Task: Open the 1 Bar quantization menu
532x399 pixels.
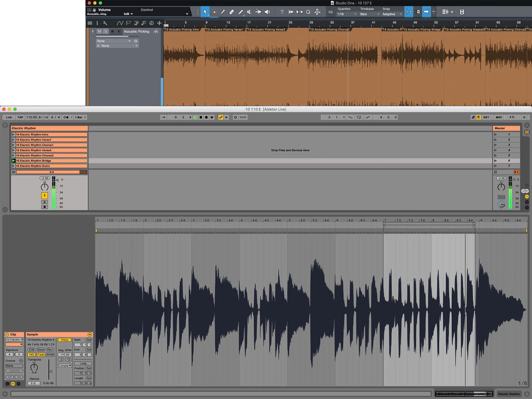Action: coord(80,117)
